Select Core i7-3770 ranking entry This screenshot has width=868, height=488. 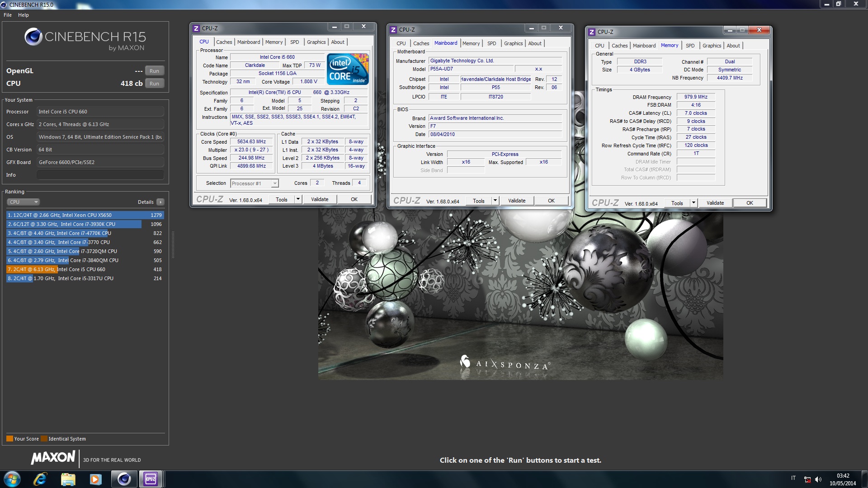[85, 242]
